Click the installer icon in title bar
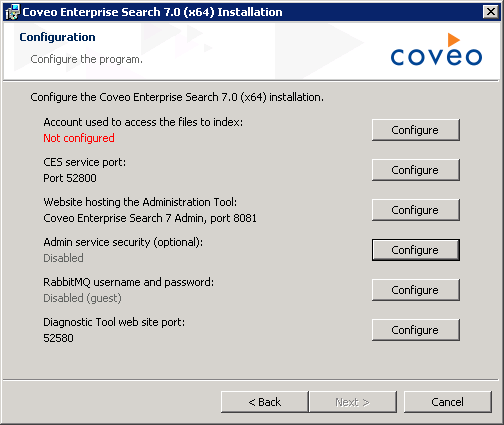Screen dimensions: 504x425 coord(12,12)
